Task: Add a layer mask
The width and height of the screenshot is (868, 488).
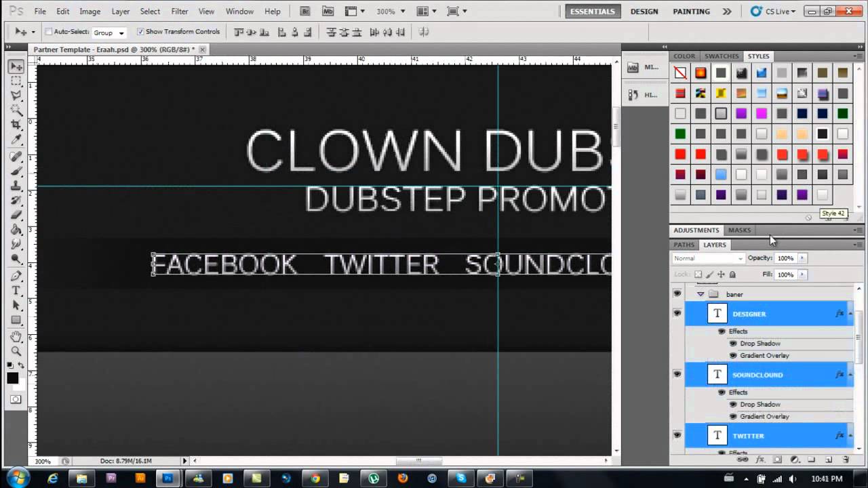Action: click(777, 460)
